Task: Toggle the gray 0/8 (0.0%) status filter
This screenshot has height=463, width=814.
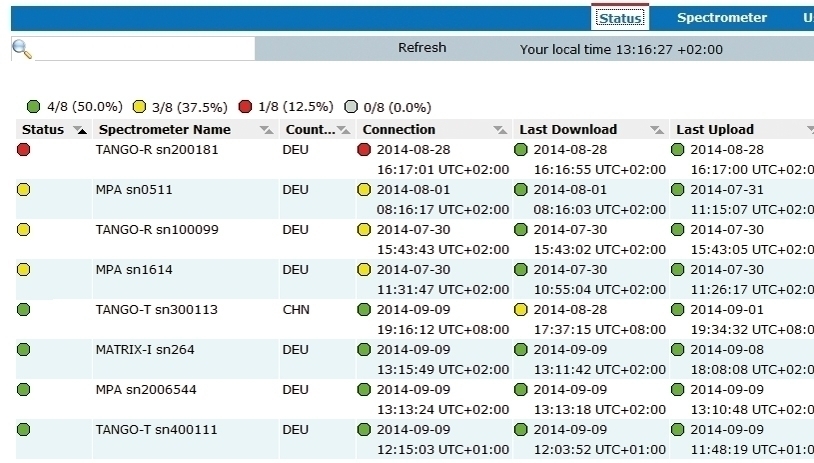Action: (351, 107)
